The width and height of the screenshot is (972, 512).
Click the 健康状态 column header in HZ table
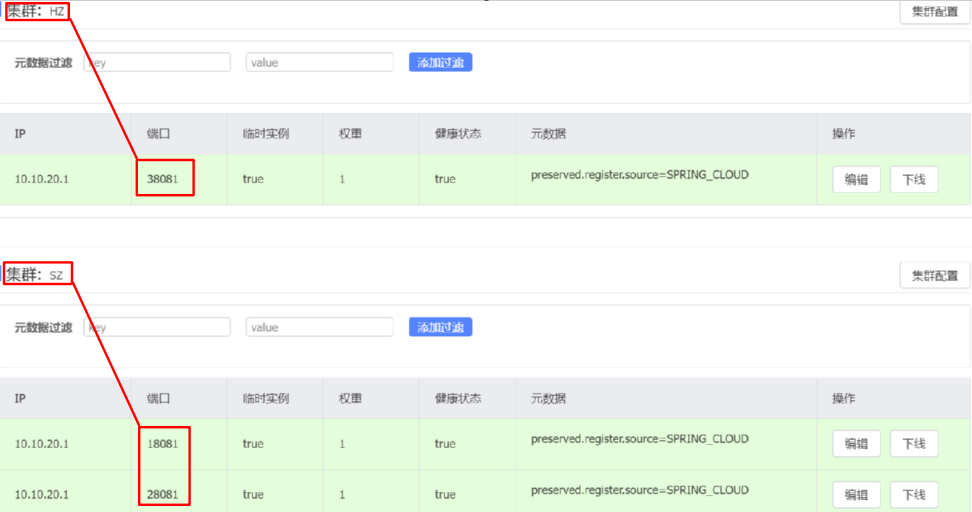[x=457, y=134]
